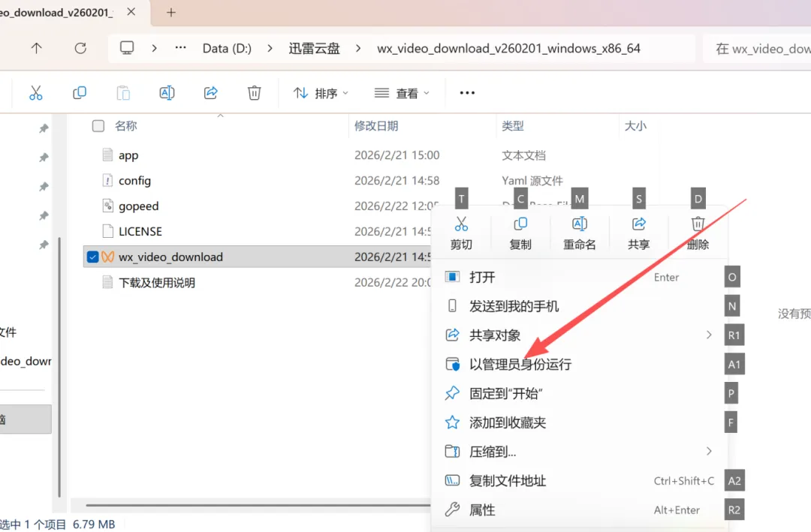
Task: Choose 复制 in the context menu
Action: pos(520,233)
